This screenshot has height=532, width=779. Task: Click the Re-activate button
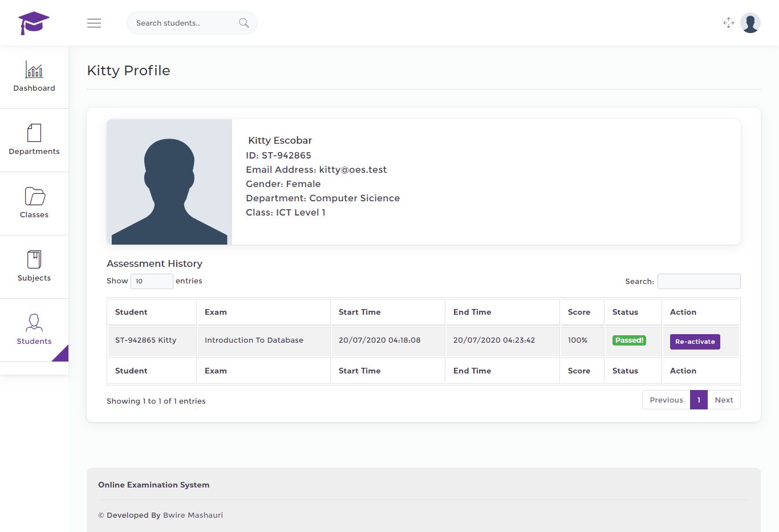[x=695, y=342]
